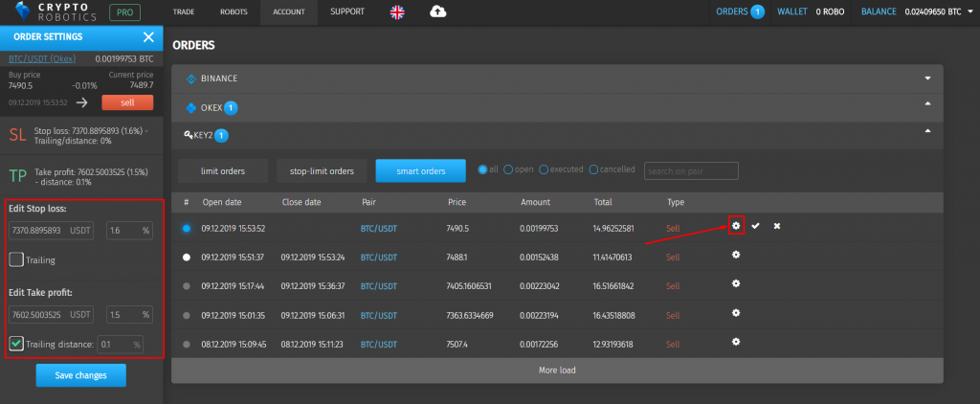Click the take profit percent field 1.5
Image resolution: width=980 pixels, height=404 pixels.
[x=129, y=315]
